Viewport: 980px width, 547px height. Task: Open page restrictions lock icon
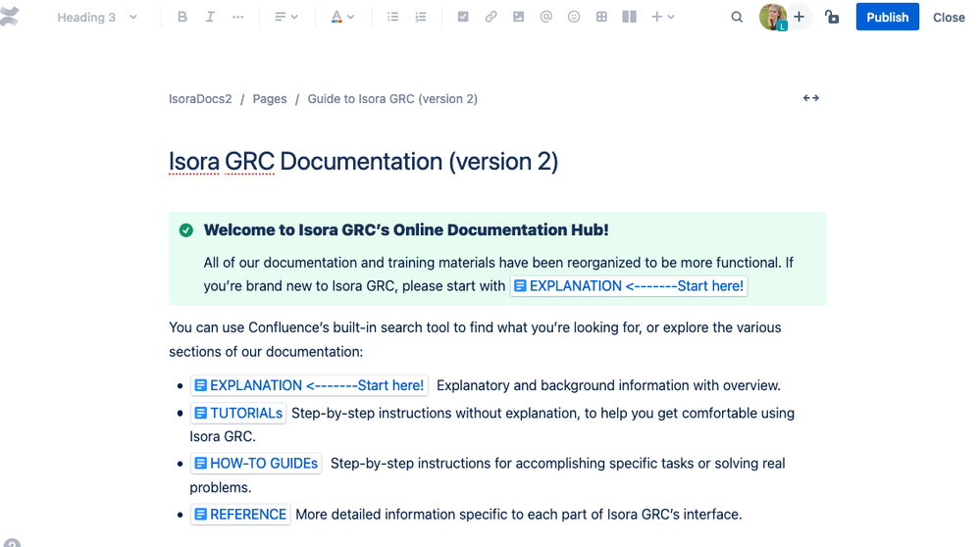pos(832,17)
